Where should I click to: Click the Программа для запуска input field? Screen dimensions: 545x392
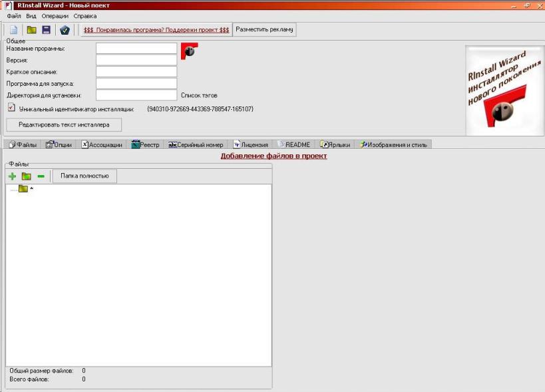[x=136, y=83]
